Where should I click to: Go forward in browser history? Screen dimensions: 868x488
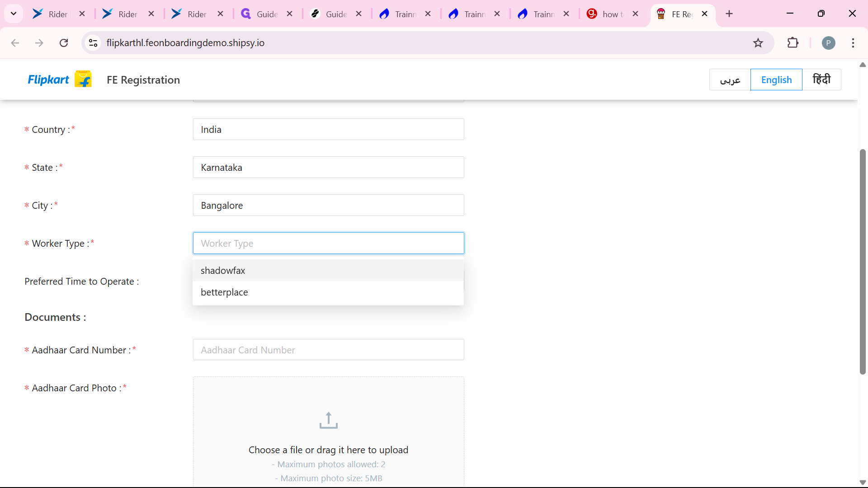point(39,43)
